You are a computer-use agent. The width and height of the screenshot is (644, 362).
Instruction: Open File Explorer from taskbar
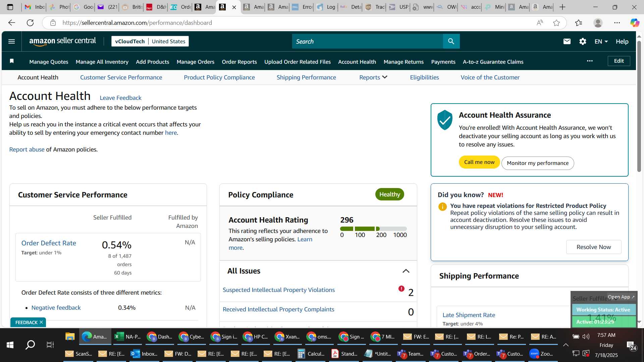click(70, 337)
